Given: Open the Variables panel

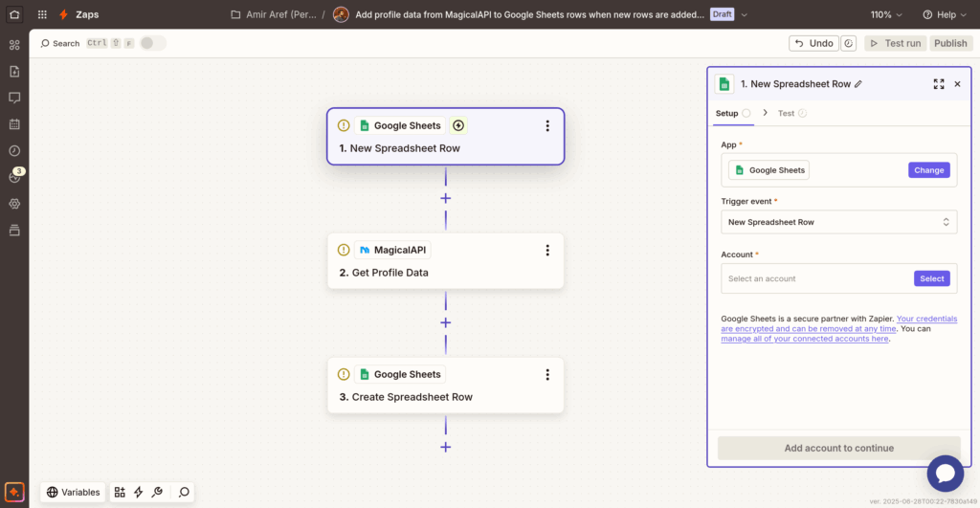Looking at the screenshot, I should pyautogui.click(x=73, y=493).
